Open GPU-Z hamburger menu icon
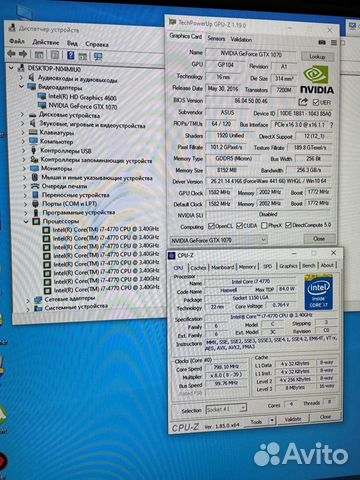Screen dimensions: 360x480 click(334, 43)
